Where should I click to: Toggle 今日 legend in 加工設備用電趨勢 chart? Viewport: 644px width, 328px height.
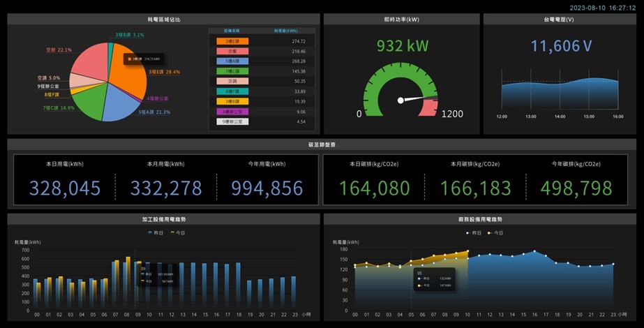coord(177,233)
